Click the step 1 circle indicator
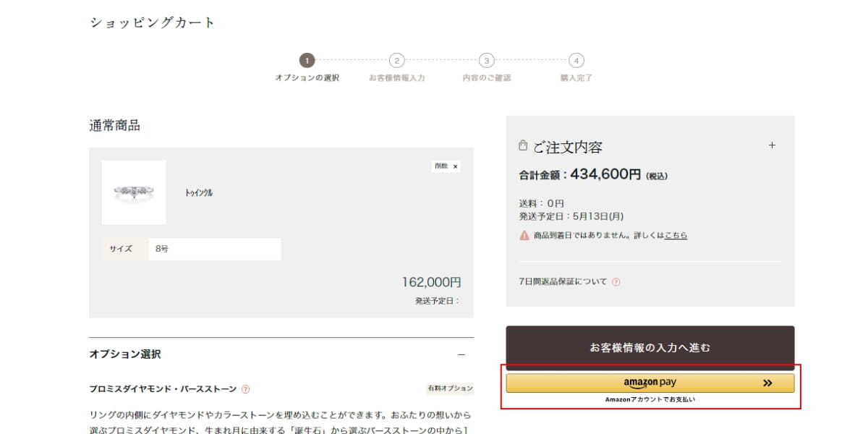This screenshot has width=868, height=434. tap(307, 61)
